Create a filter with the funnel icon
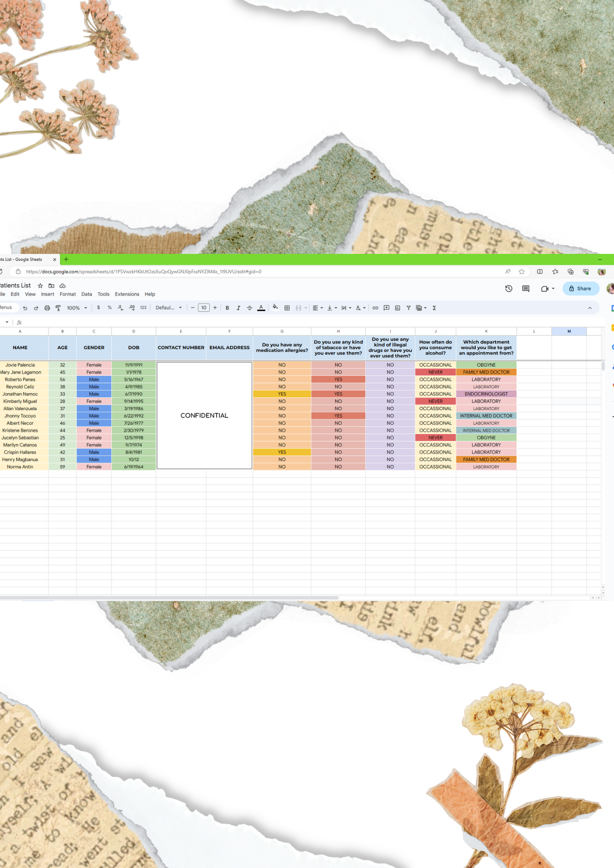This screenshot has width=614, height=868. point(409,308)
